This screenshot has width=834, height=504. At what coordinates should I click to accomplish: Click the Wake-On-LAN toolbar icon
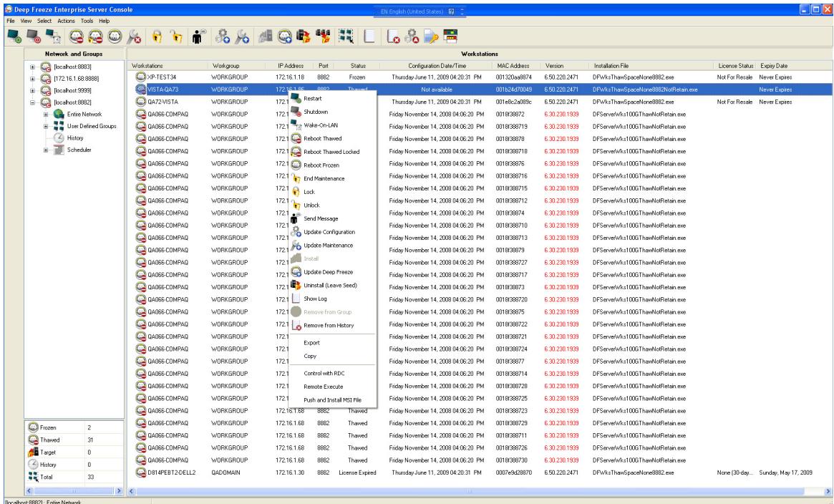(53, 36)
